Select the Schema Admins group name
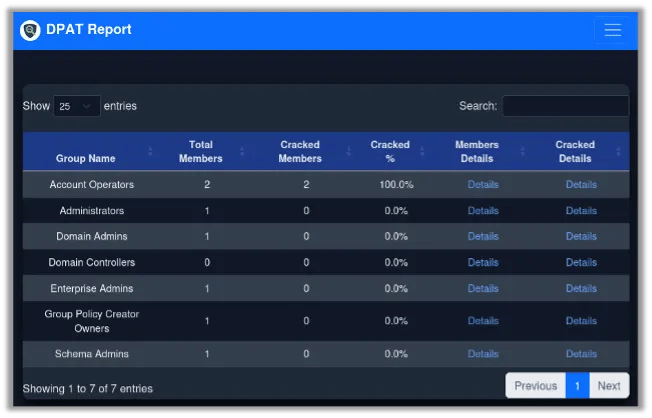 91,354
